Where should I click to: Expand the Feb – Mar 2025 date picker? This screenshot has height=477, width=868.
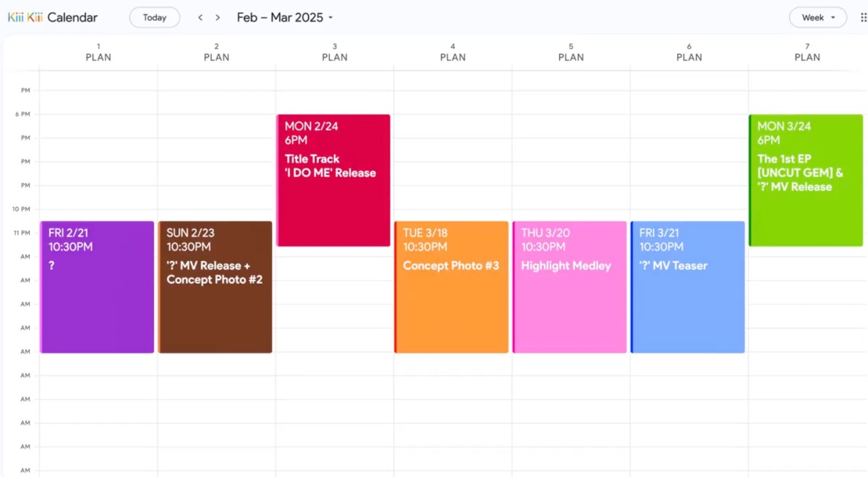point(285,17)
